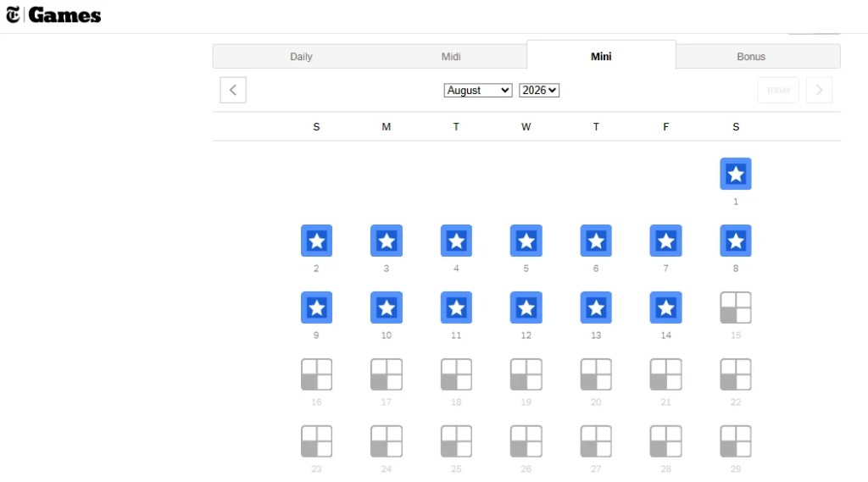Select the unsolved grid for August 23
The width and height of the screenshot is (868, 482).
(316, 441)
